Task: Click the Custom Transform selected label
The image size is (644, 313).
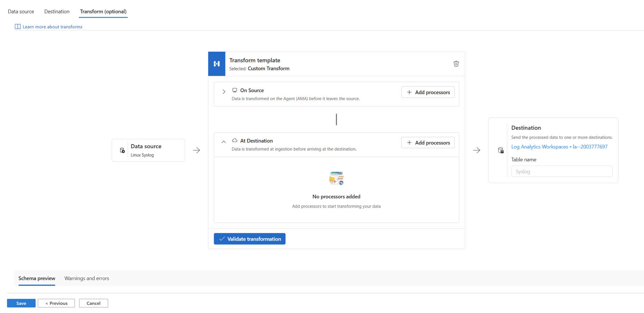Action: coord(268,69)
